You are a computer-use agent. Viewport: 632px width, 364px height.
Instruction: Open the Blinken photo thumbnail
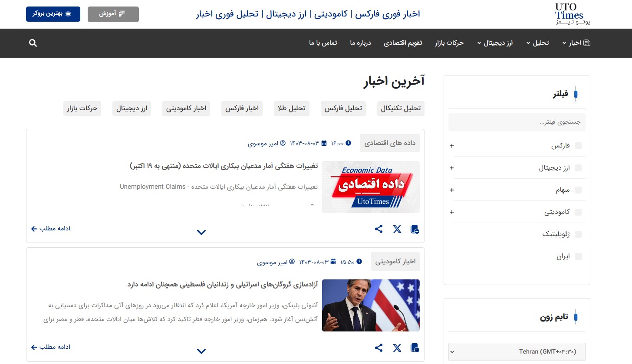point(371,305)
